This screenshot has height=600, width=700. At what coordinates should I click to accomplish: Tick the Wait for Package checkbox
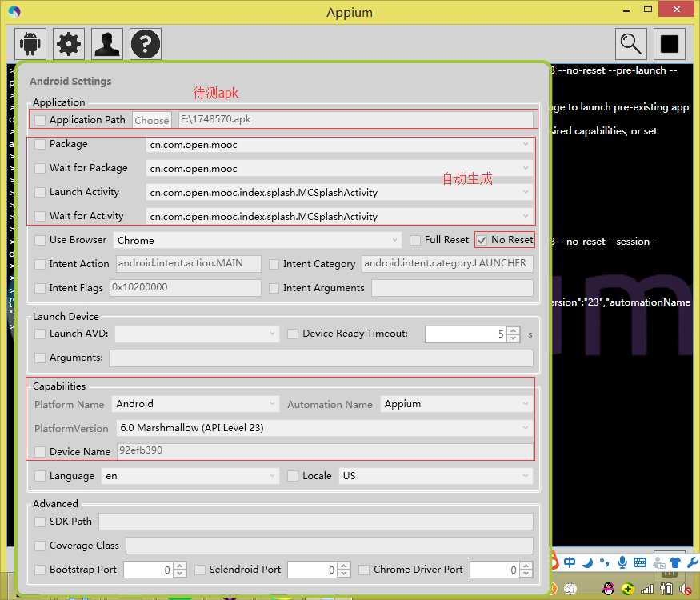[40, 168]
